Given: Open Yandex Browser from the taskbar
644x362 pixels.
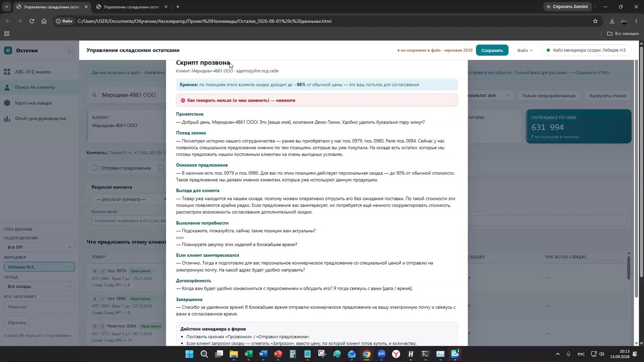Looking at the screenshot, I should tap(396, 354).
